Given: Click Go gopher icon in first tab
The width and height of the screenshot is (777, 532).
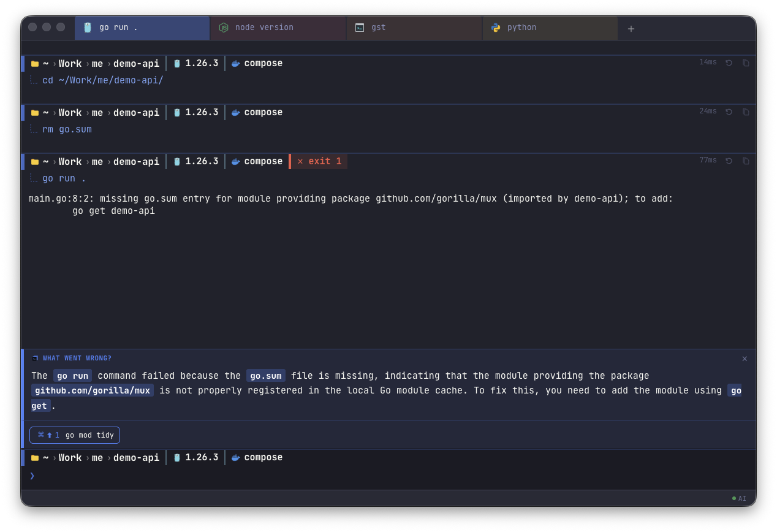Looking at the screenshot, I should pos(88,28).
